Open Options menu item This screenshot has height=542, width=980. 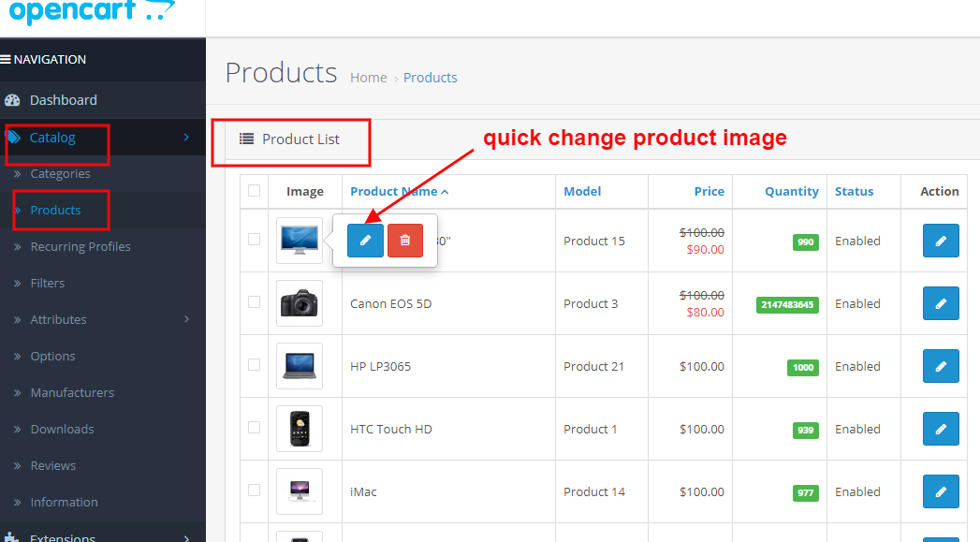[52, 357]
